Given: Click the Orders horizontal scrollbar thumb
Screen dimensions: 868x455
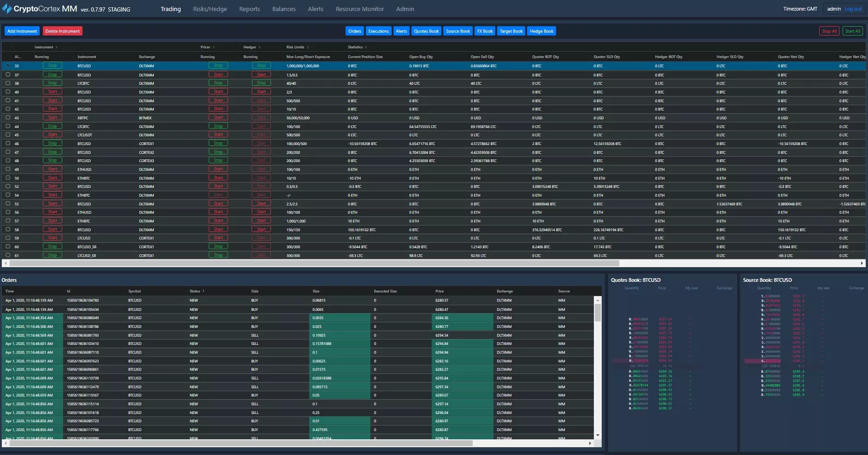Looking at the screenshot, I should pyautogui.click(x=241, y=443).
